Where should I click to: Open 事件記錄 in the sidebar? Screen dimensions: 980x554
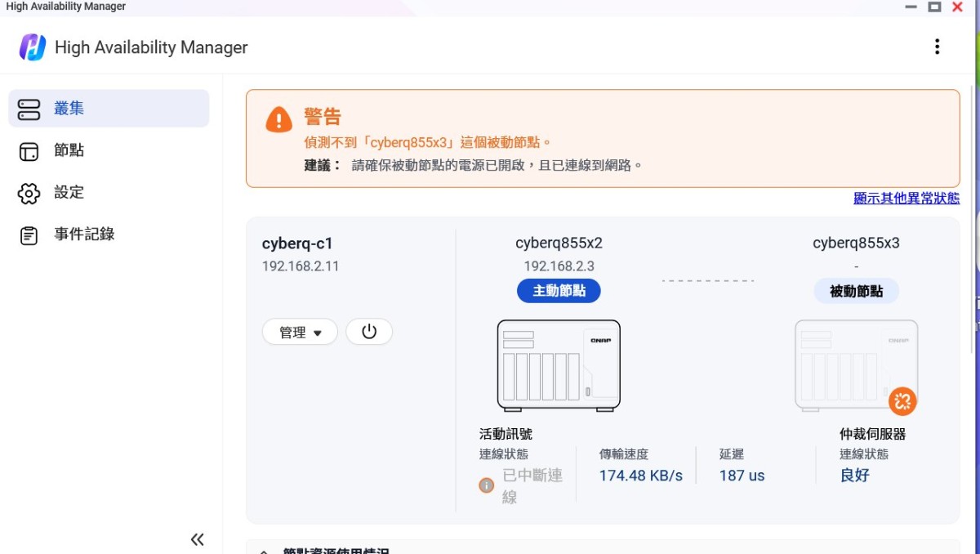click(84, 235)
